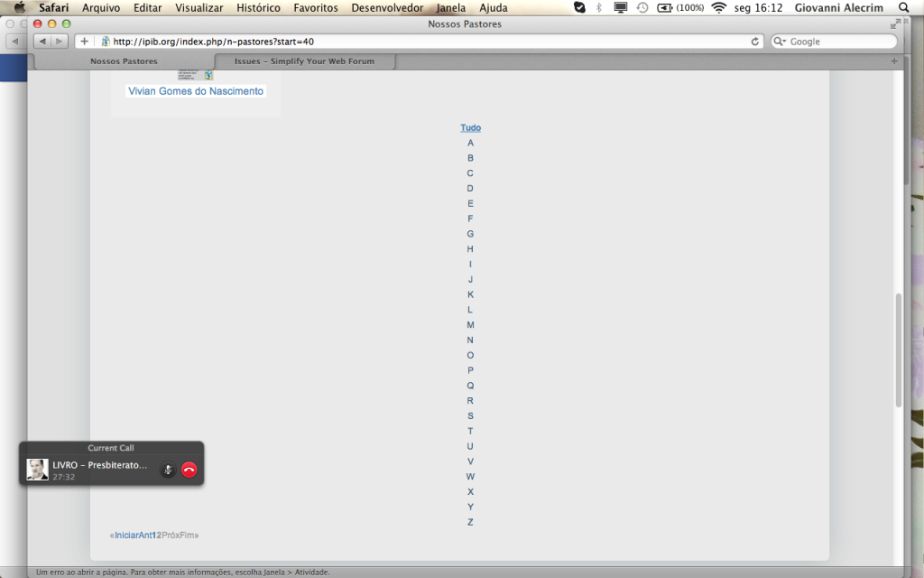This screenshot has width=924, height=578.
Task: Click the Safari back navigation arrow
Action: pos(42,42)
